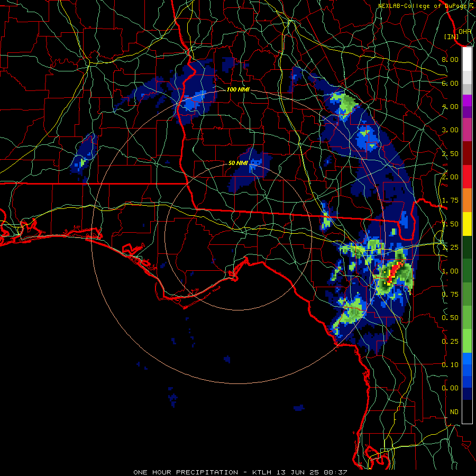The image size is (476, 476).
Task: Click the pink legend swatch near 3.00
Action: pos(467,130)
